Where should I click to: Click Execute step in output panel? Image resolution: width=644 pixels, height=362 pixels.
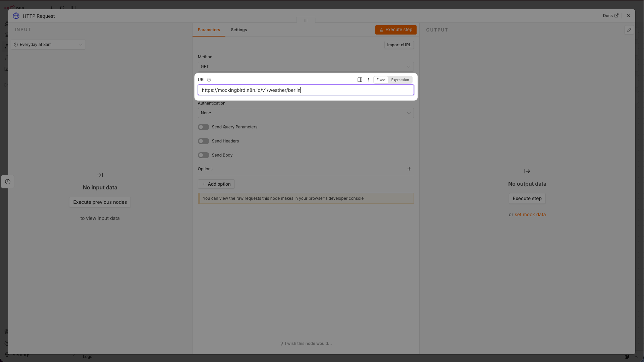tap(527, 198)
